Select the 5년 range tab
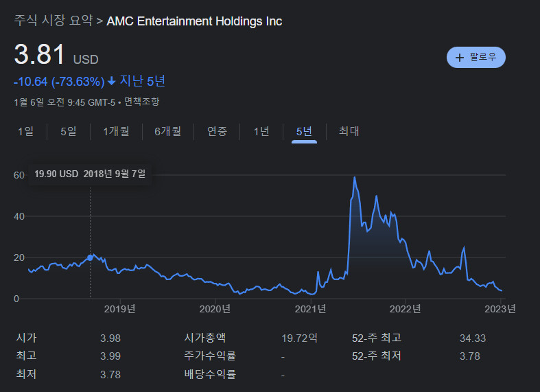 coord(304,132)
